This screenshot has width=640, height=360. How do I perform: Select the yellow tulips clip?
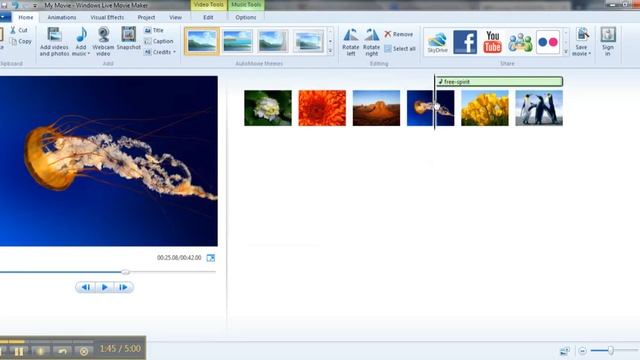point(485,108)
